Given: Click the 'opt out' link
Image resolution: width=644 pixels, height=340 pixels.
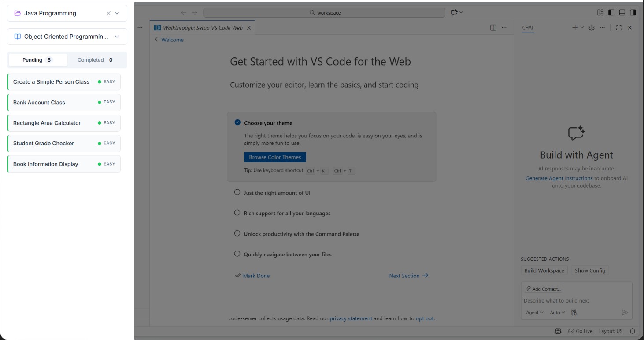Looking at the screenshot, I should click(x=424, y=318).
